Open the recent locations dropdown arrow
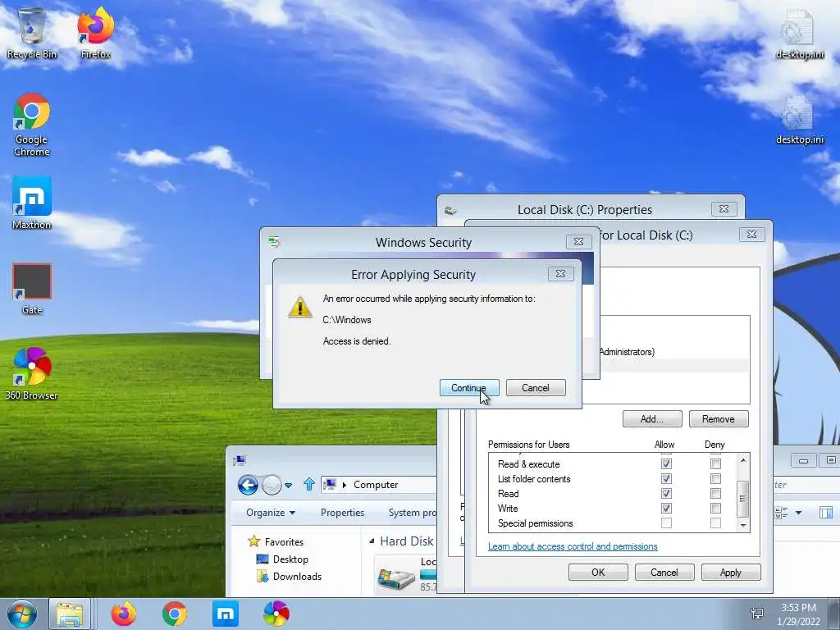 (288, 486)
